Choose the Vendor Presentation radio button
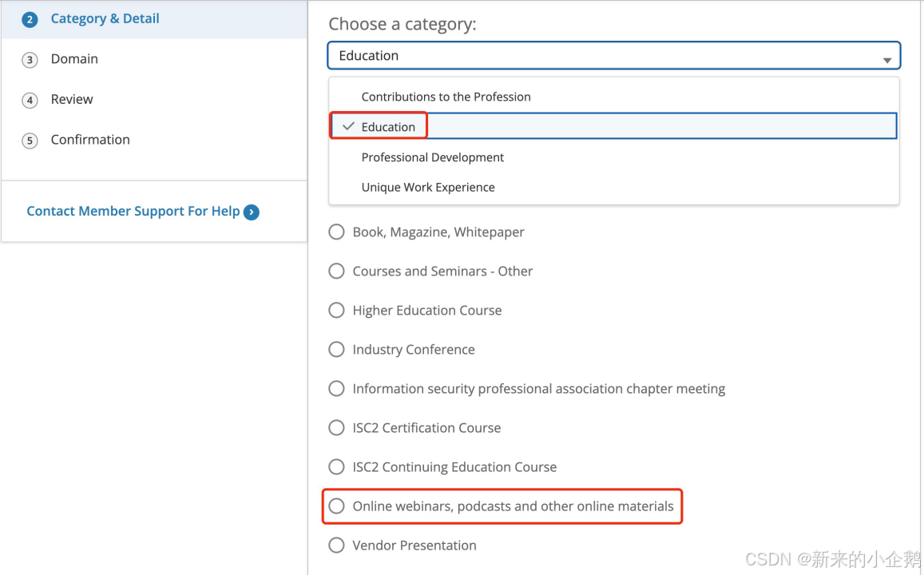Screen dimensions: 924x575 [x=337, y=545]
